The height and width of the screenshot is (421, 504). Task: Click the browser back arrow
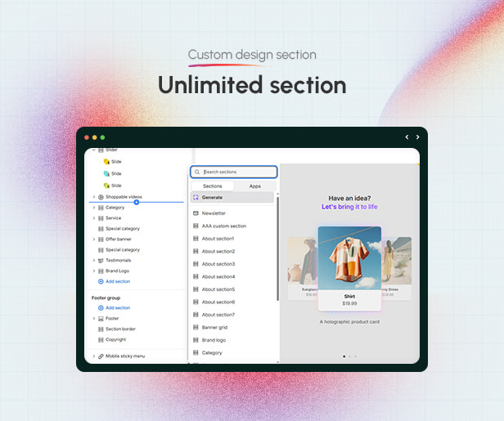pyautogui.click(x=407, y=137)
